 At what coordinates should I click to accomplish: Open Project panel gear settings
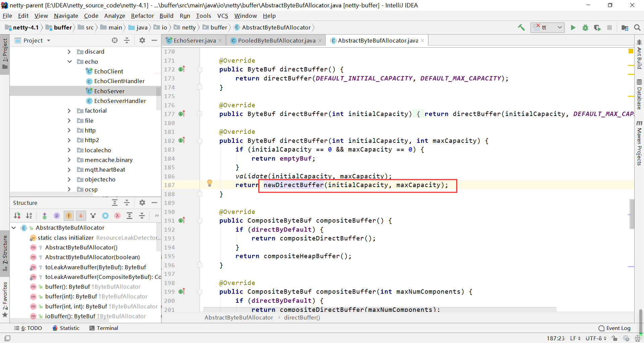[x=142, y=40]
